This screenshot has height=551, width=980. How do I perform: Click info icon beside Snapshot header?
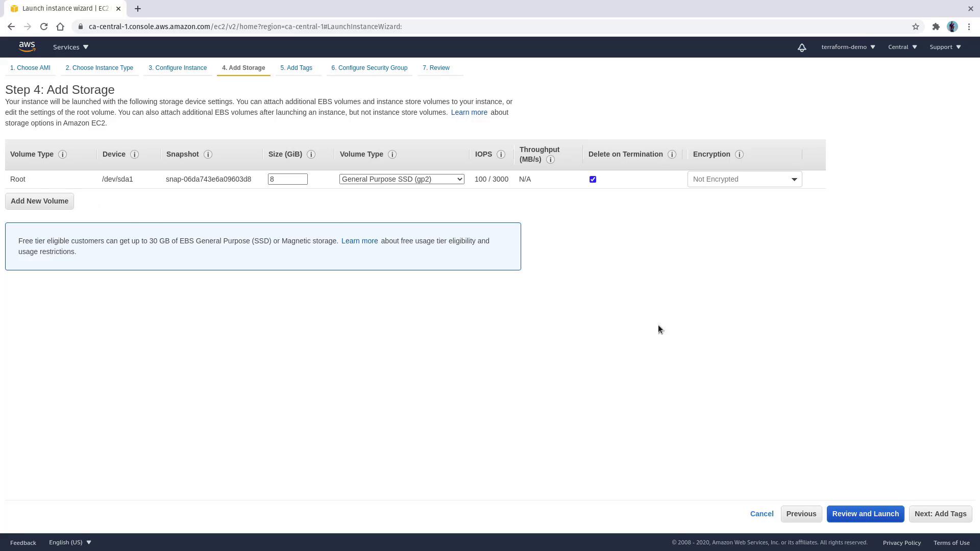(x=208, y=155)
